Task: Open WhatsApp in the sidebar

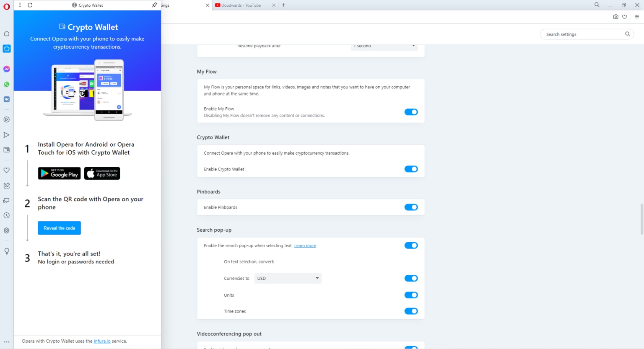Action: (6, 84)
